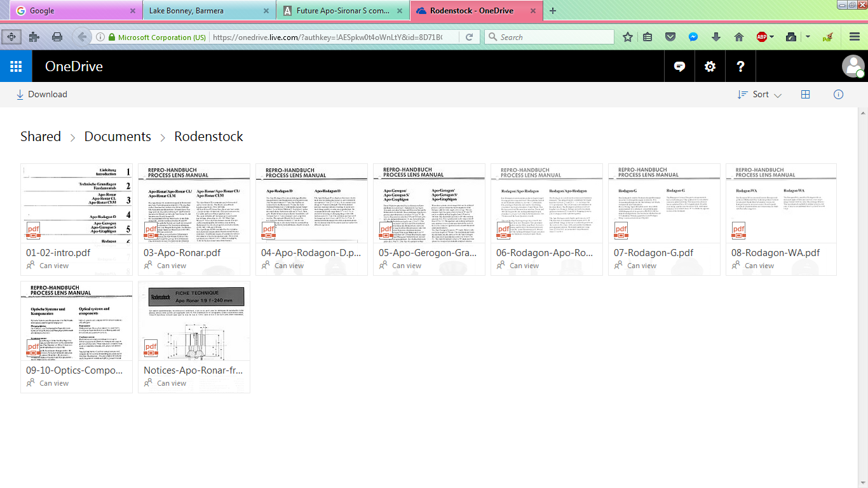Open the Firefox hamburger menu
The height and width of the screenshot is (488, 868).
855,37
